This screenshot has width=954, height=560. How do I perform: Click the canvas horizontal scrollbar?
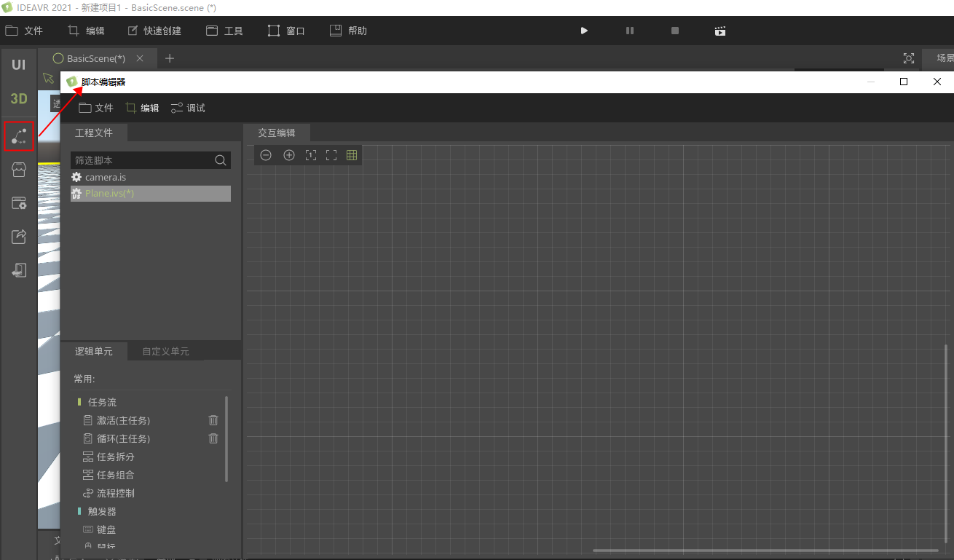coord(765,550)
